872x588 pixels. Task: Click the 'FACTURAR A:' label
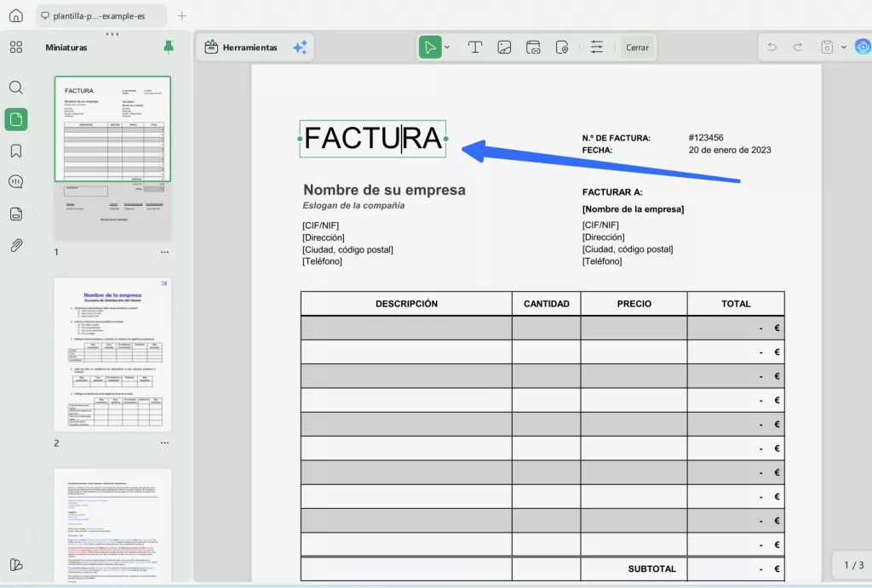pyautogui.click(x=612, y=192)
